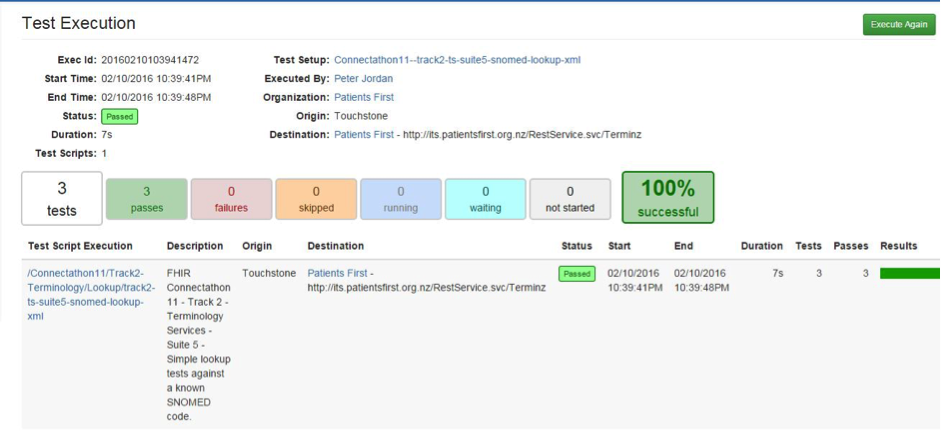Click the Passes column header

click(851, 246)
